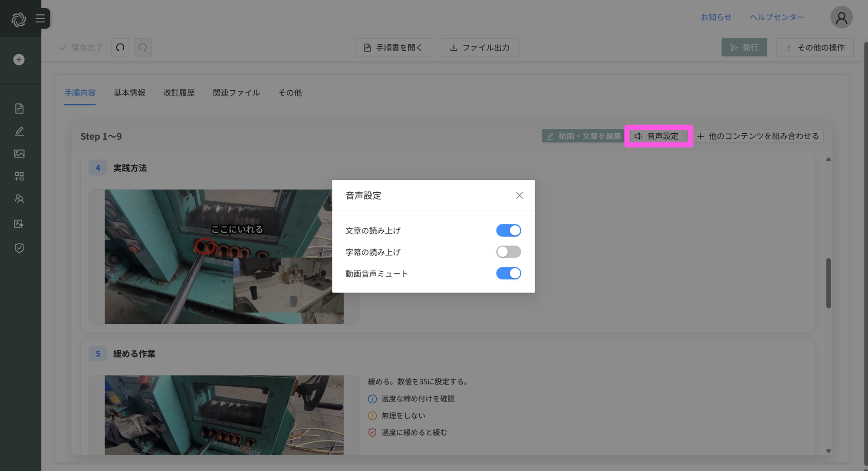Click the grid-plus template sidebar icon

(x=19, y=176)
